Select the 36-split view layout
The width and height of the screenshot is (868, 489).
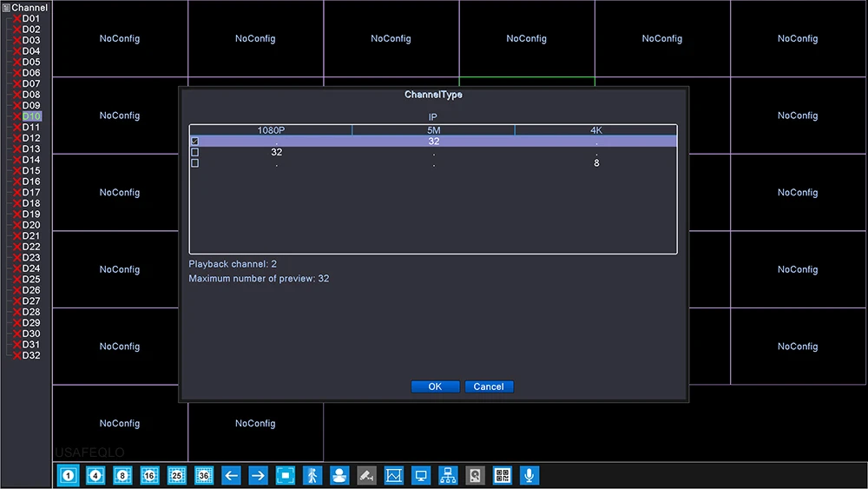[x=204, y=475]
